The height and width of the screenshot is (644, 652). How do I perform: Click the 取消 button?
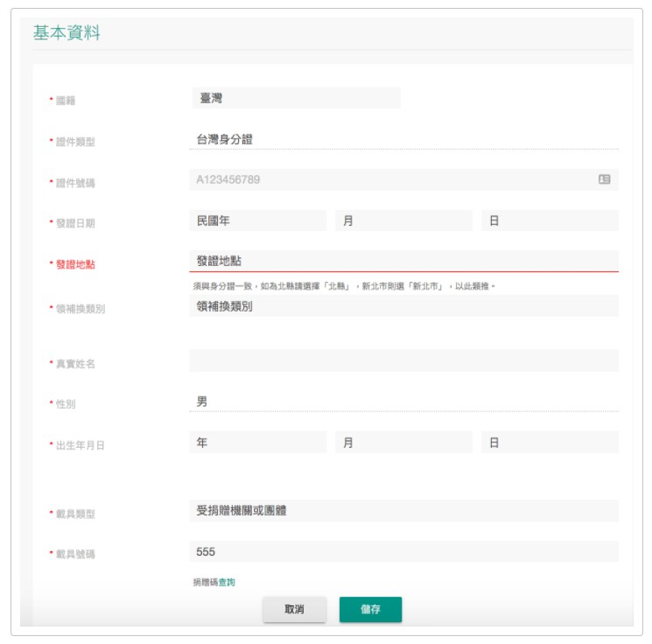click(x=294, y=610)
